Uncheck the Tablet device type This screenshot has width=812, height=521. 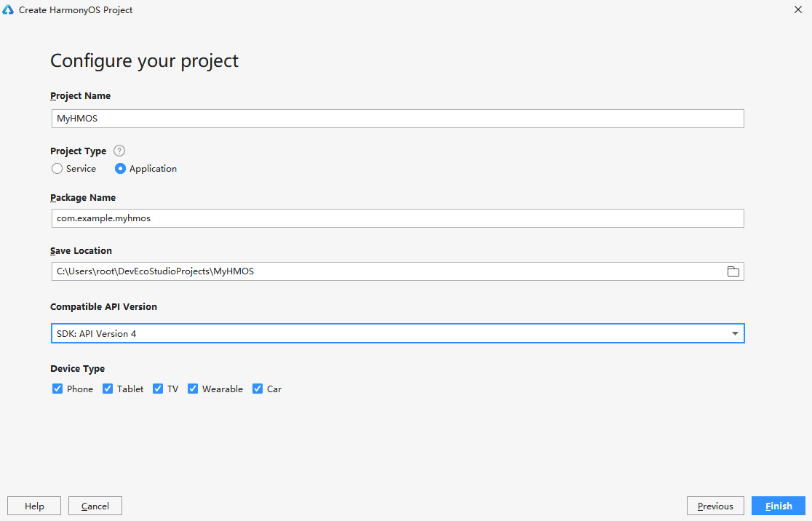pos(108,389)
